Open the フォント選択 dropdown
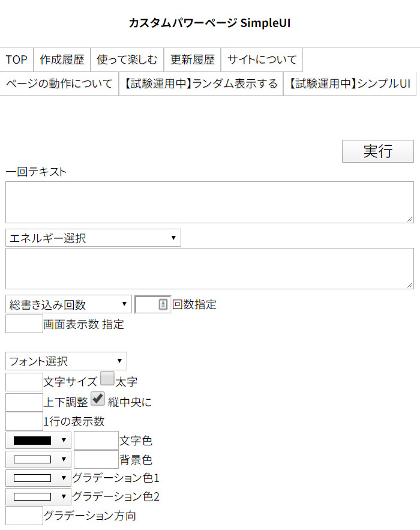 [66, 361]
